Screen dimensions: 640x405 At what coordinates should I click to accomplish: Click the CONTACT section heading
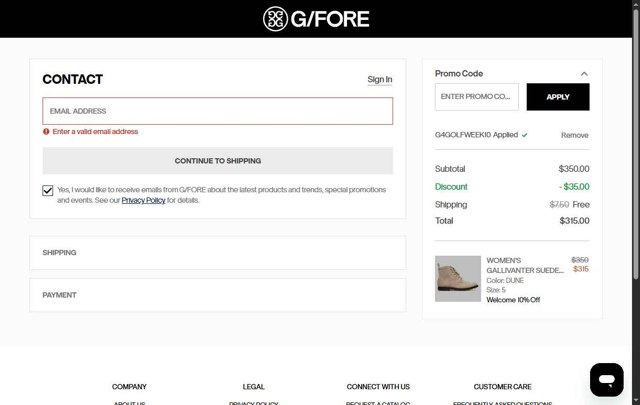(73, 79)
